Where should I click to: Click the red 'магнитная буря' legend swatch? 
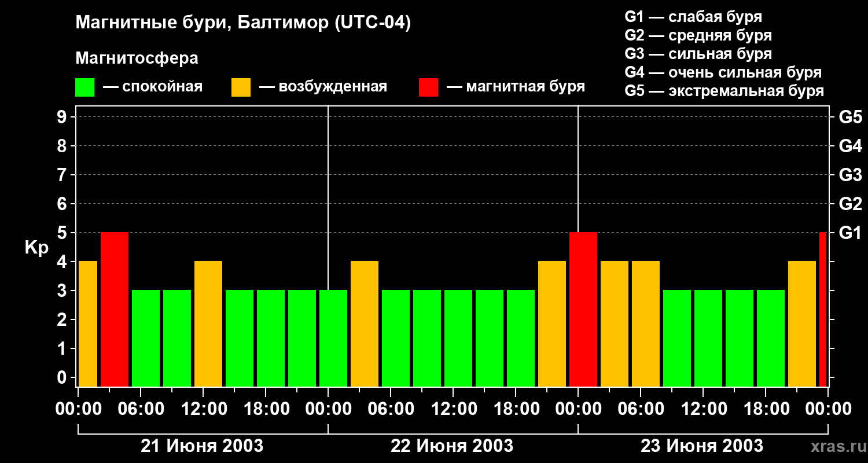pos(428,87)
